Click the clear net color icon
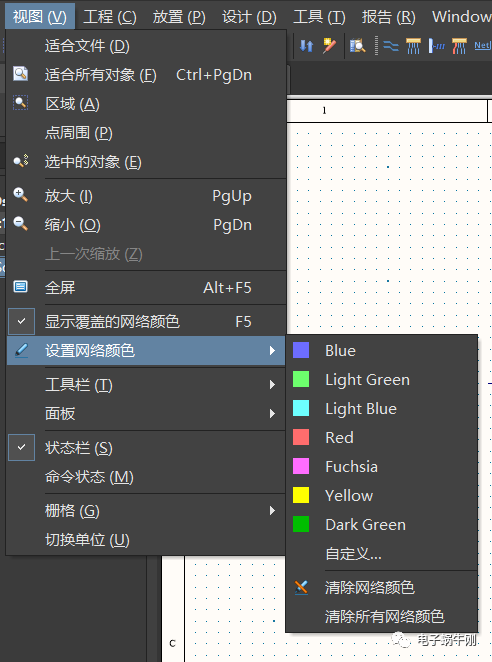 [x=301, y=587]
